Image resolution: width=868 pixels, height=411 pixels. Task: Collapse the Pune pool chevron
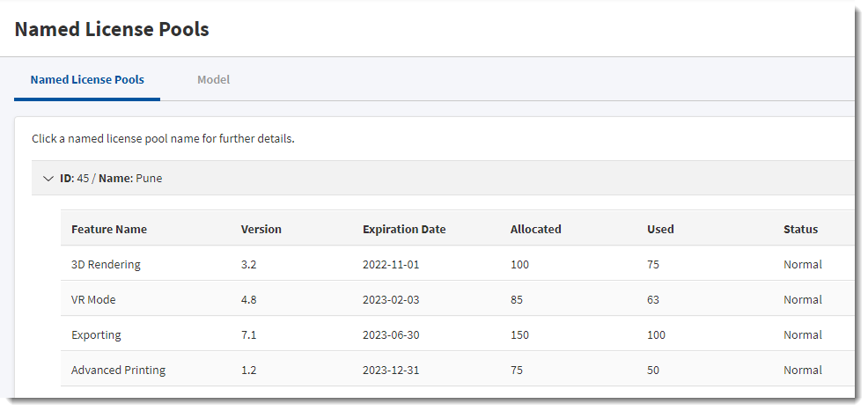[x=48, y=179]
